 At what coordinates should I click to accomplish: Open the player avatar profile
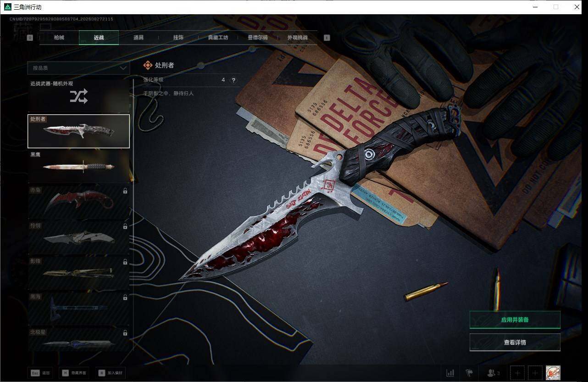click(553, 373)
